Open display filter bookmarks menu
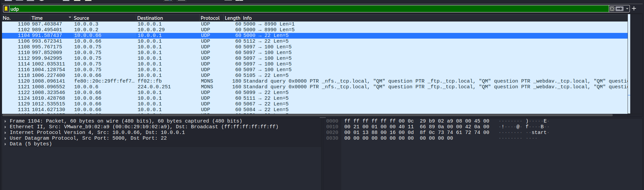644x190 pixels. point(6,9)
